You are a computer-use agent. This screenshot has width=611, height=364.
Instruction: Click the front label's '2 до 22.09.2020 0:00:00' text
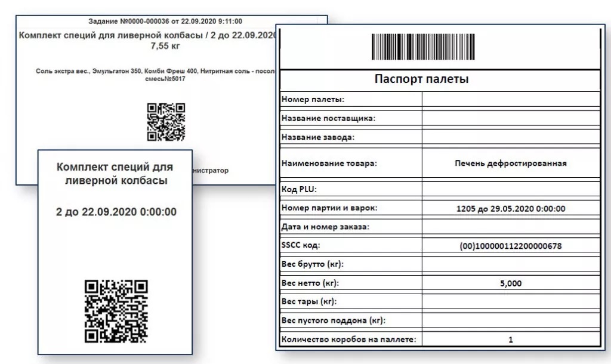116,212
